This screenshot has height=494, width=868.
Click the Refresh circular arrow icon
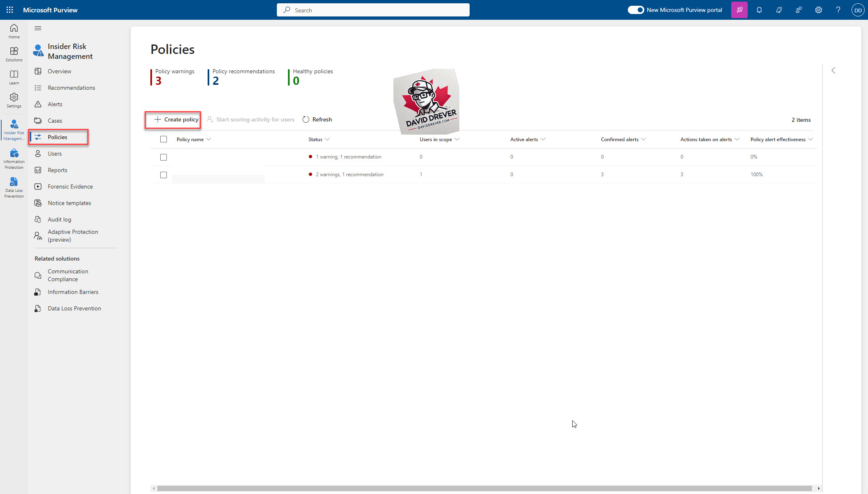point(306,119)
